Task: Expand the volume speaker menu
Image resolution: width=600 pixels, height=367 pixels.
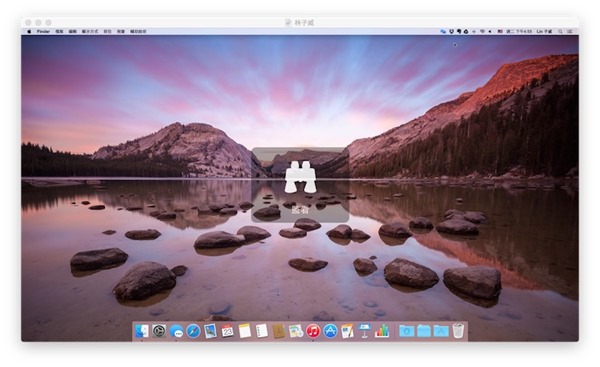Action: 490,31
